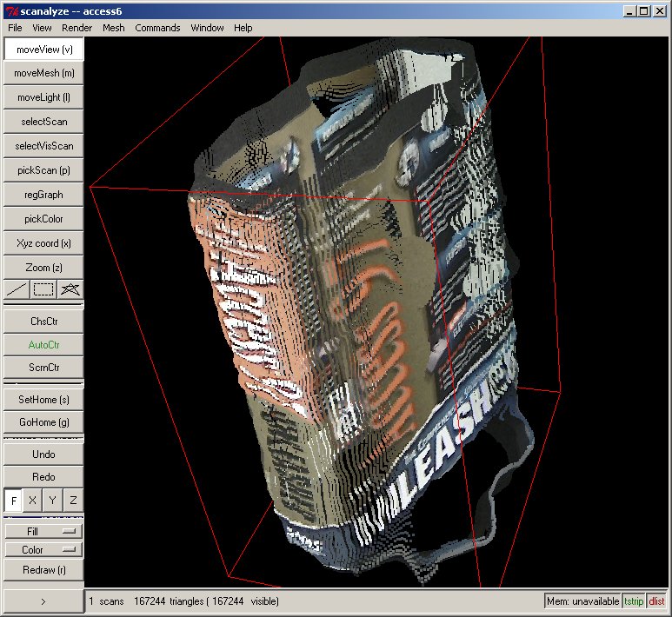Open the Mesh menu

click(113, 28)
